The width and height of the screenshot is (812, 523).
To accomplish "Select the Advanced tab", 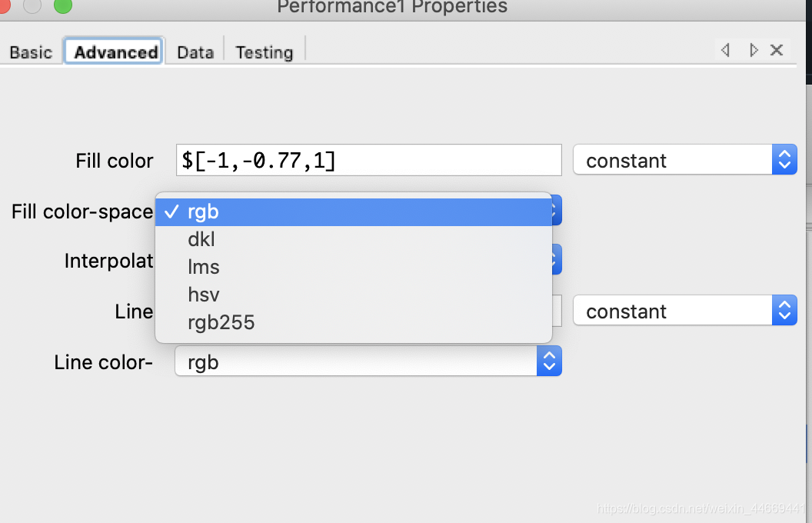I will (x=115, y=52).
